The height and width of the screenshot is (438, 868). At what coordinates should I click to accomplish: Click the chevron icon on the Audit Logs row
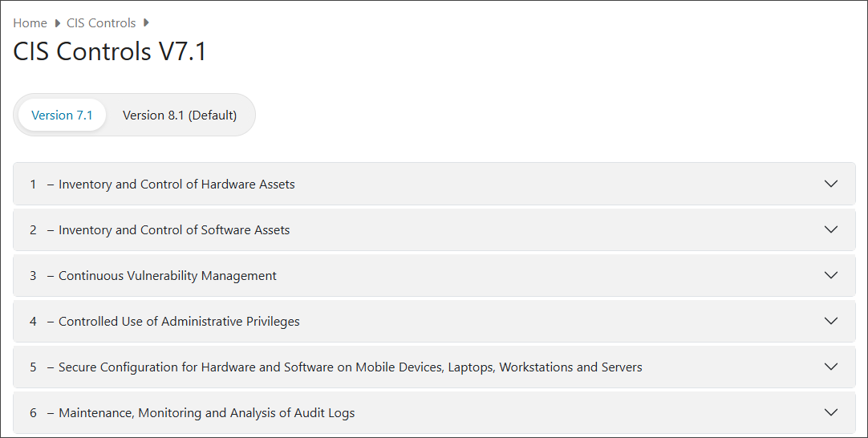[831, 412]
